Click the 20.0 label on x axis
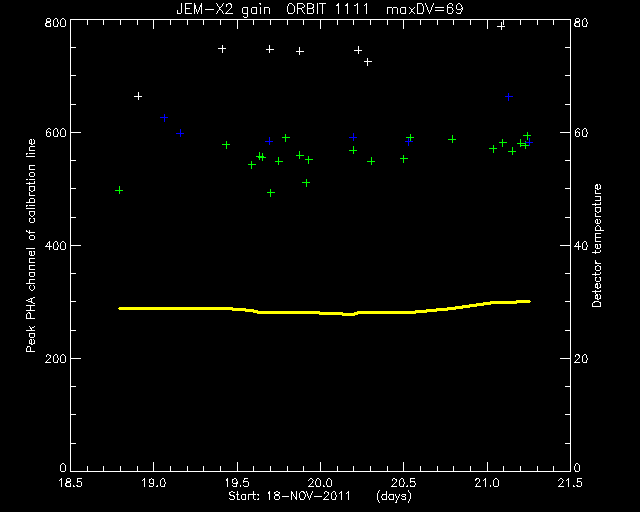640x512 pixels. click(x=320, y=483)
